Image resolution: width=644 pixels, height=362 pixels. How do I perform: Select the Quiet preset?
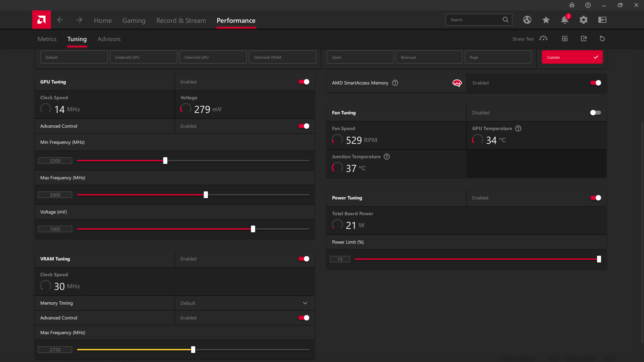click(x=360, y=57)
